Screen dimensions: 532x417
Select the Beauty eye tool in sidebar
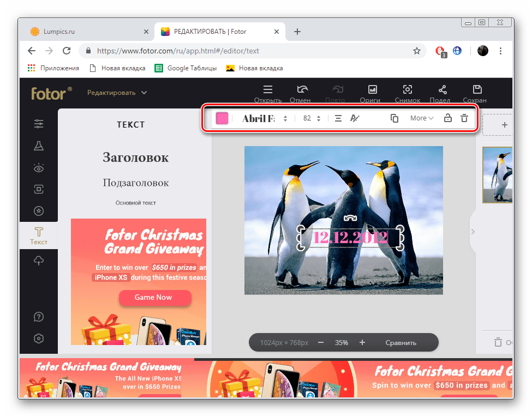(x=39, y=168)
